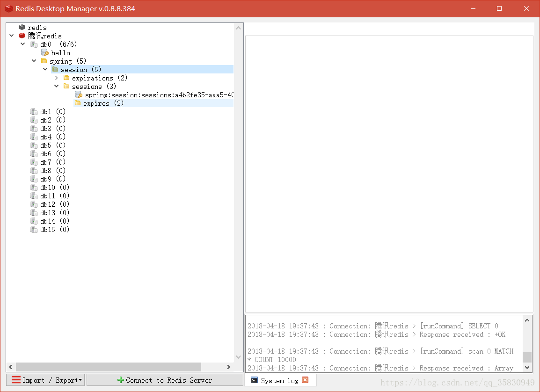Screen dimensions: 540x392
Task: Select spring:session:sessions:a4b2fe35 key
Action: [160, 95]
